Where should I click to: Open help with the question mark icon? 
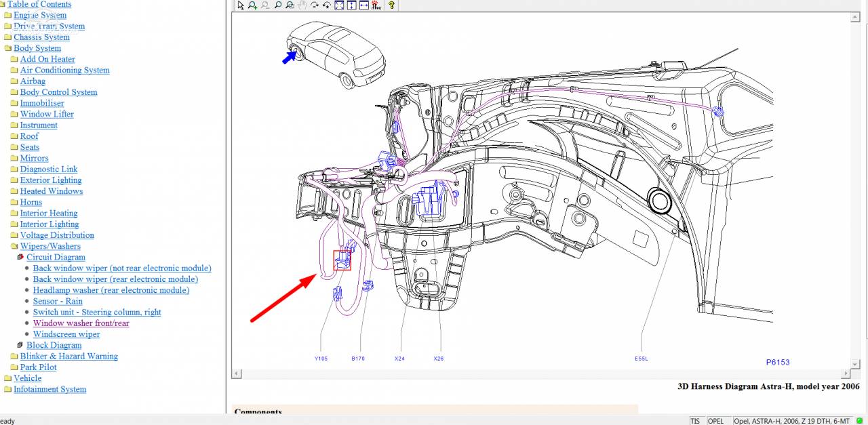(391, 5)
